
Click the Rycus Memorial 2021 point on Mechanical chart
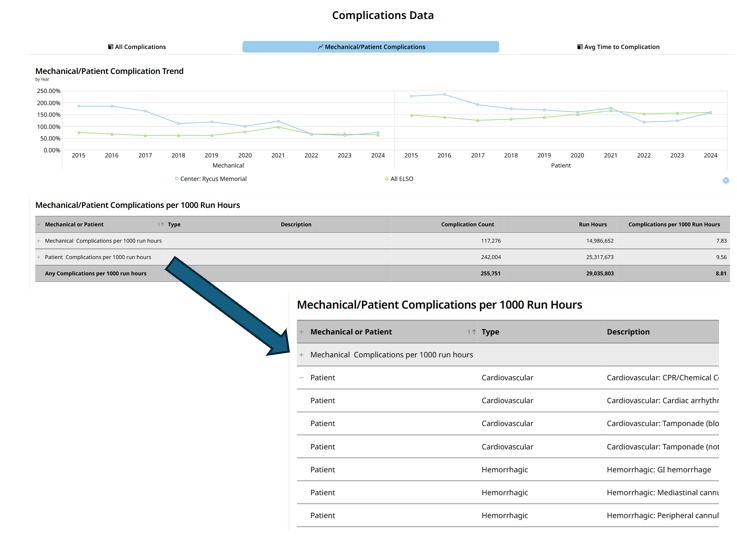278,121
